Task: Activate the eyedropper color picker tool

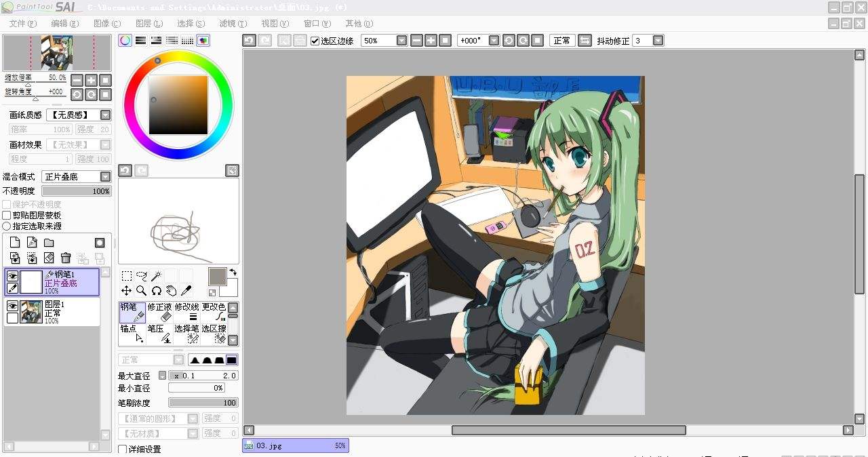Action: (186, 290)
